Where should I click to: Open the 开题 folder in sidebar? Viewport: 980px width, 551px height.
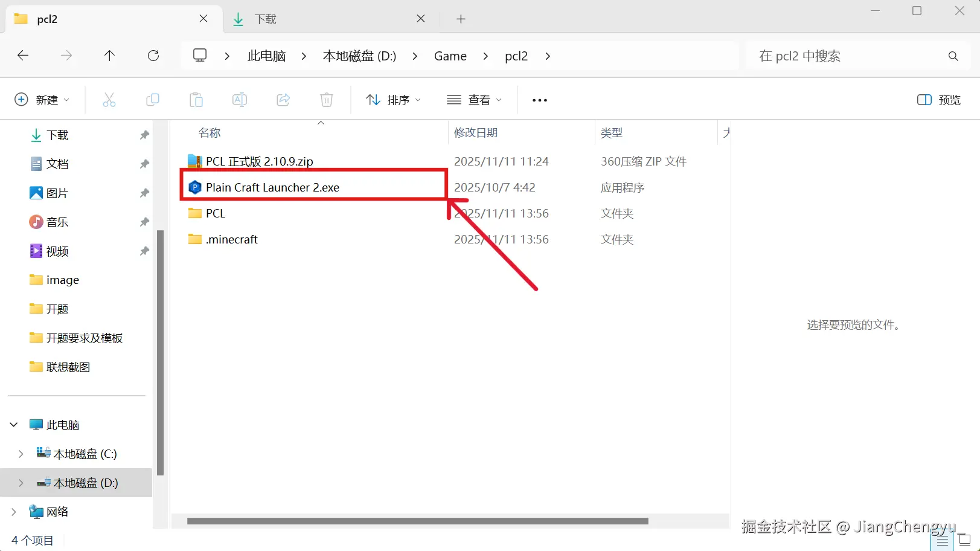click(57, 309)
